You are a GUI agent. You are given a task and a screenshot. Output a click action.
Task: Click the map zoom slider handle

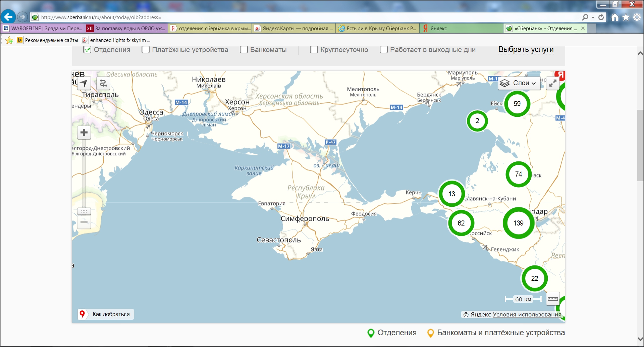tap(84, 211)
